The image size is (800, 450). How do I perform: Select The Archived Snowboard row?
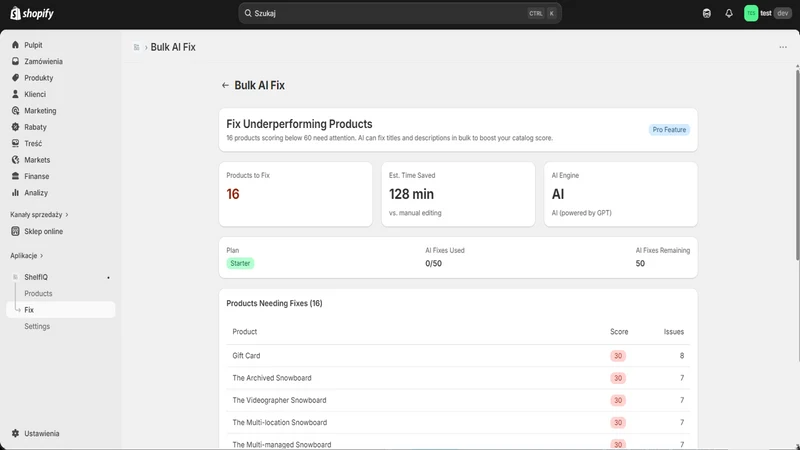coord(458,378)
